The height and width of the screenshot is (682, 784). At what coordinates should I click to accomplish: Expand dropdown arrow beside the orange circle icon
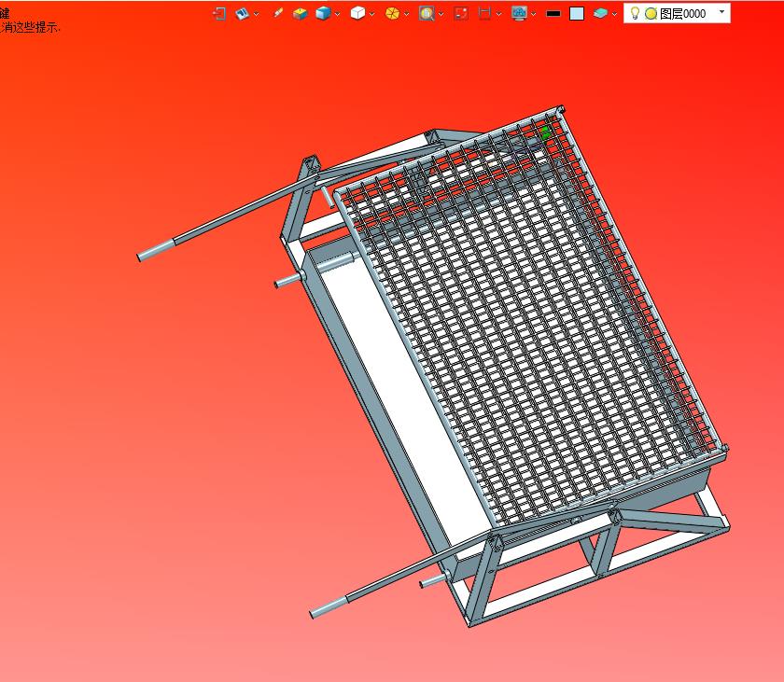click(407, 14)
